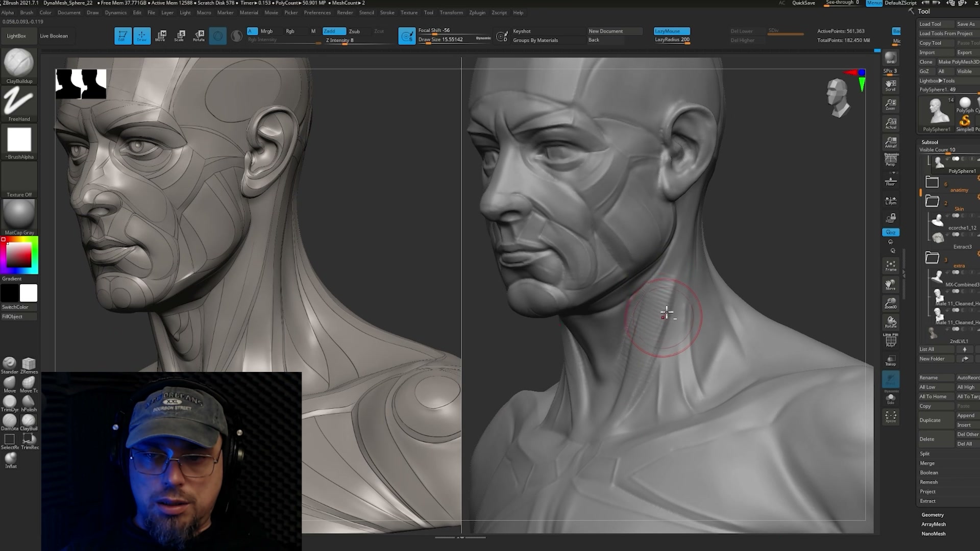
Task: Click the LightBox button
Action: point(16,36)
